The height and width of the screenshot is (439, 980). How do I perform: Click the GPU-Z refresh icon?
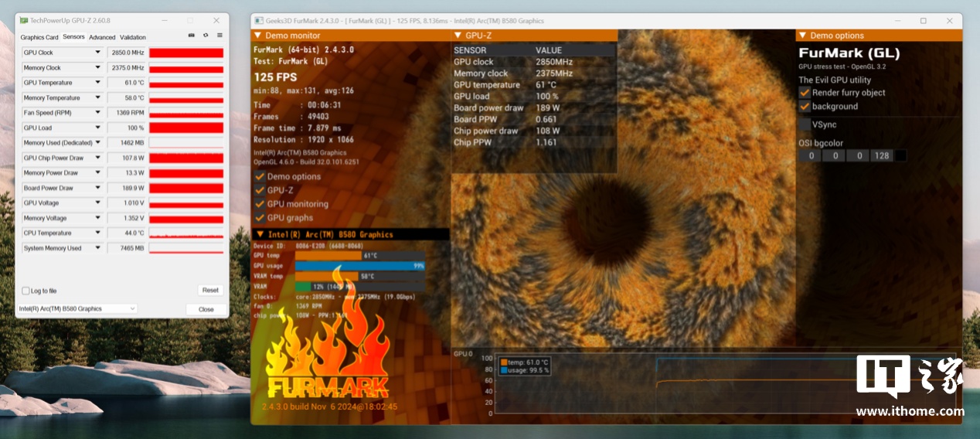[206, 36]
